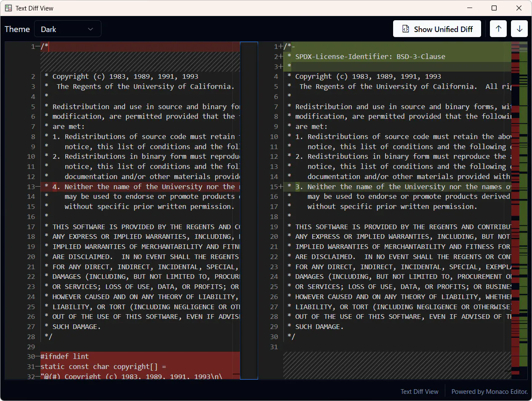Click line number 2 in the right gutter
Image resolution: width=532 pixels, height=401 pixels.
click(276, 56)
